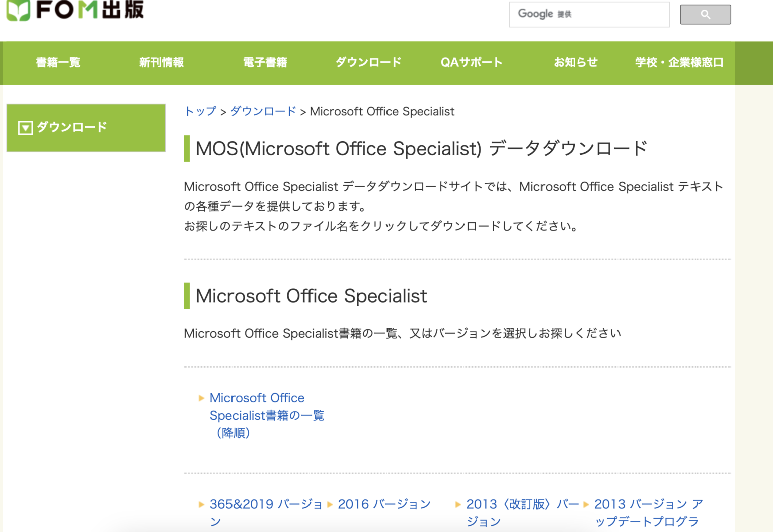Navigate to トップ via breadcrumb link
Viewport: 773px width, 532px height.
(199, 111)
